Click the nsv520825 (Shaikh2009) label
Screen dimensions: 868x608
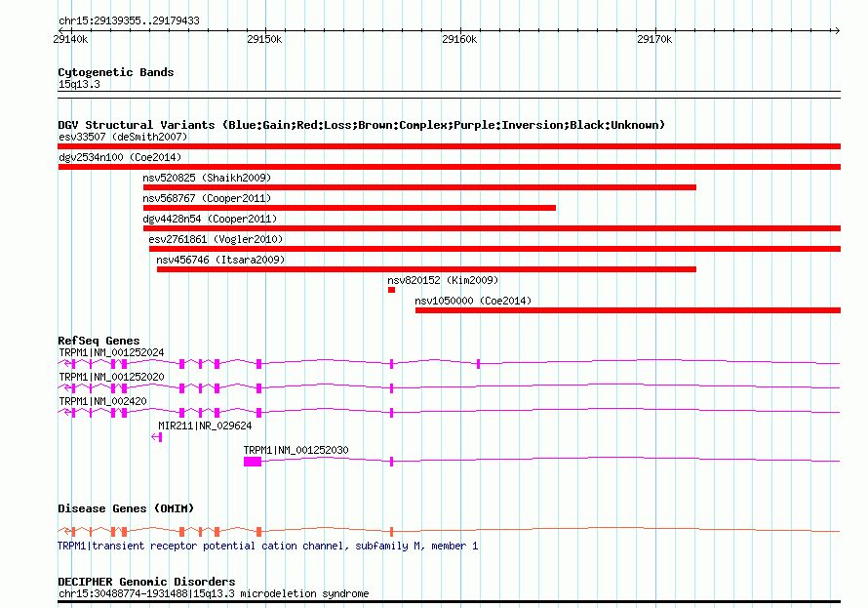[x=207, y=178]
